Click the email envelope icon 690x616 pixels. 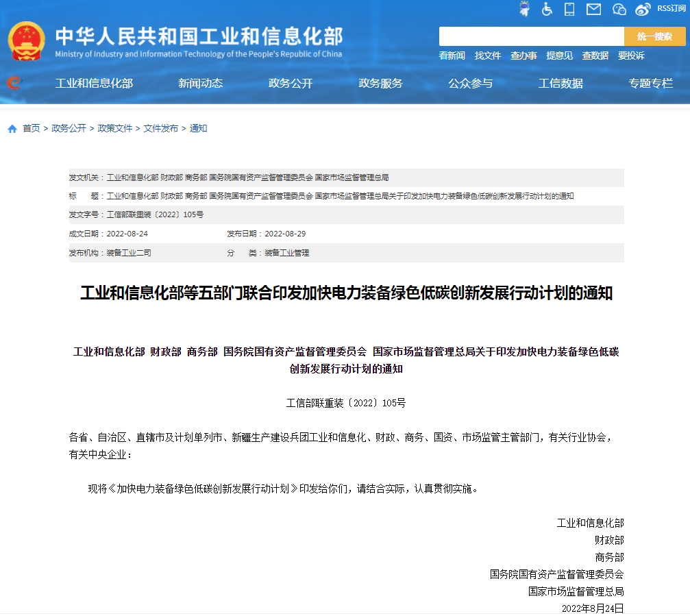point(593,9)
